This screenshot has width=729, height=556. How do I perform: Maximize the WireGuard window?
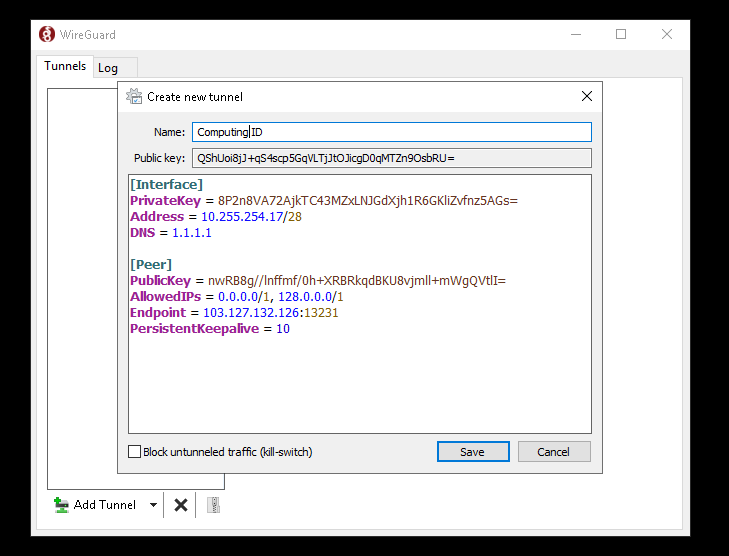[x=621, y=34]
